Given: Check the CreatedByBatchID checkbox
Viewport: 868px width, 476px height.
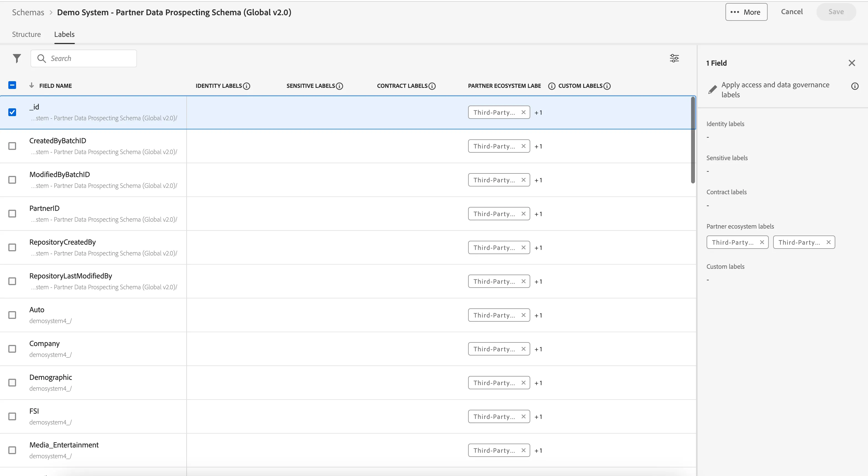Looking at the screenshot, I should (x=12, y=146).
